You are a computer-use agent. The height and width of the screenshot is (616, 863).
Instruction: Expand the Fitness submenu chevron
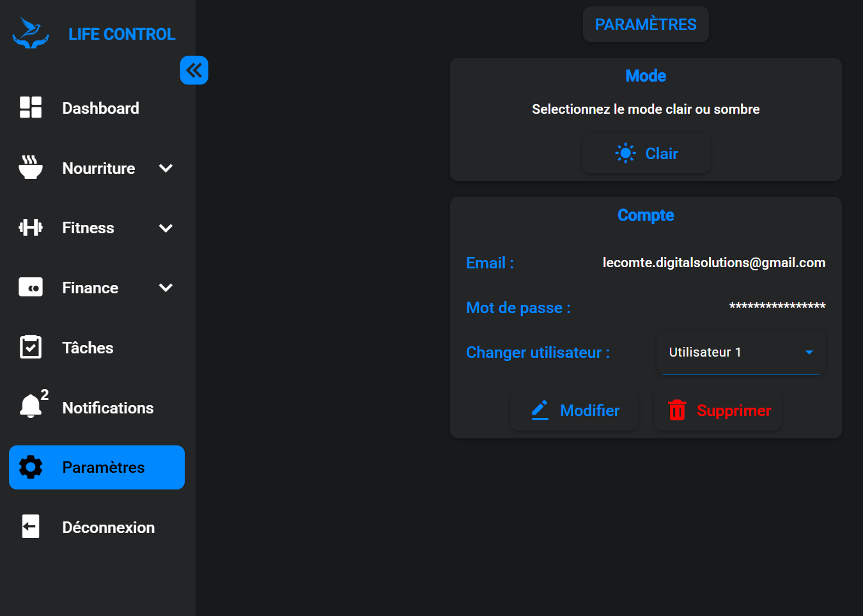pyautogui.click(x=166, y=227)
